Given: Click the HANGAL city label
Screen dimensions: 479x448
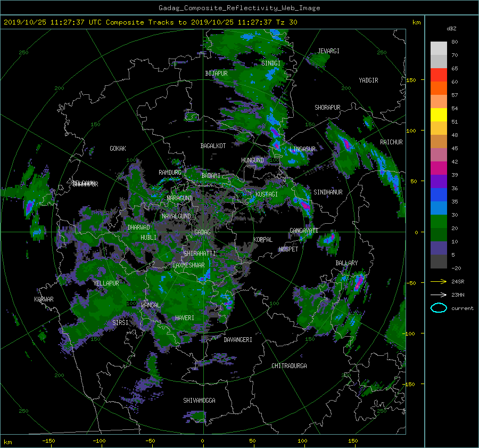Looking at the screenshot, I should point(151,305).
